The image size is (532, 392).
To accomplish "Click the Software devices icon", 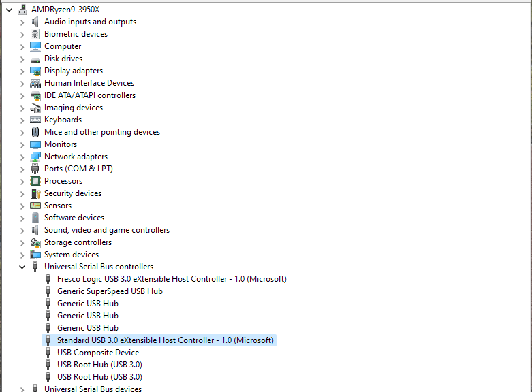I will (35, 218).
